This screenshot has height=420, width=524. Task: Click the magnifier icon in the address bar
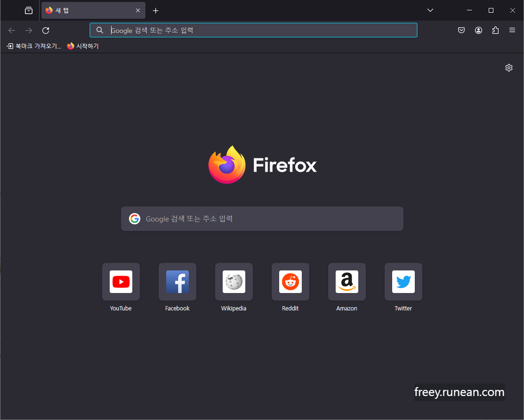tap(99, 30)
